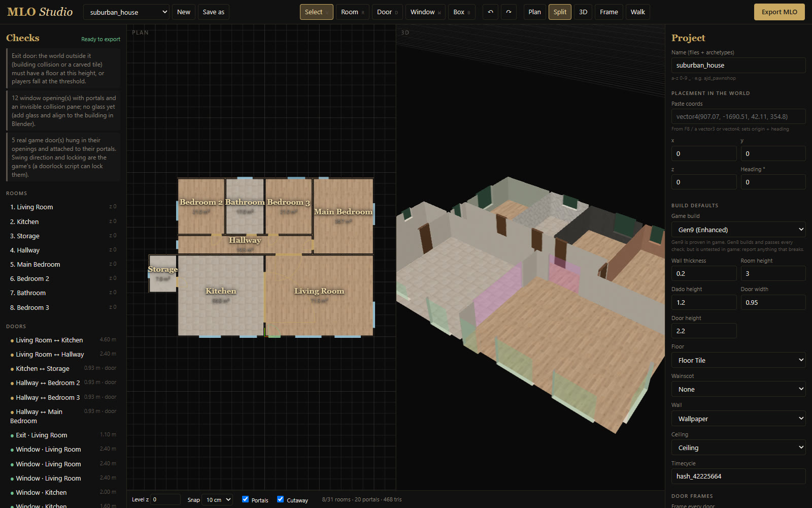The width and height of the screenshot is (812, 508).
Task: Open the Wainscot dropdown
Action: tap(738, 389)
